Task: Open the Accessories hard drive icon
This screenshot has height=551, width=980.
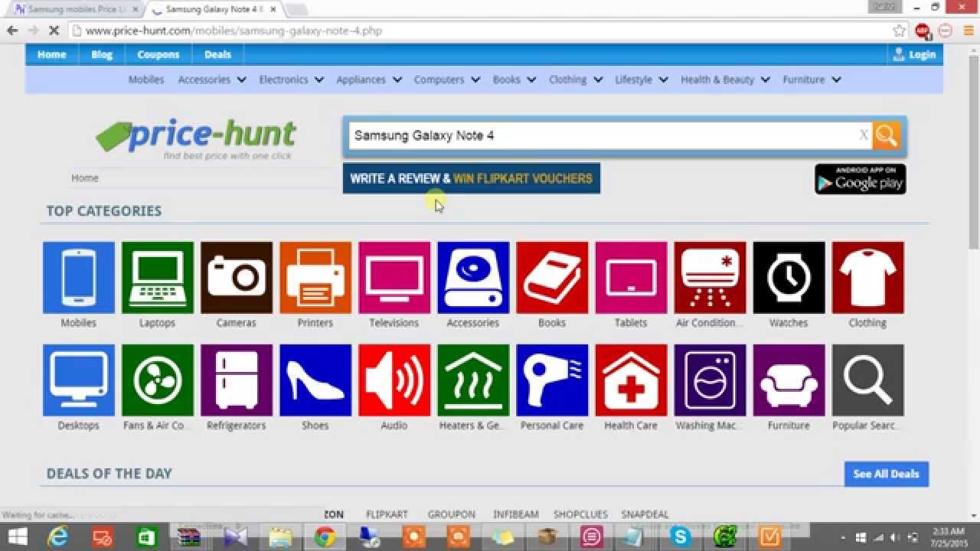Action: 473,278
